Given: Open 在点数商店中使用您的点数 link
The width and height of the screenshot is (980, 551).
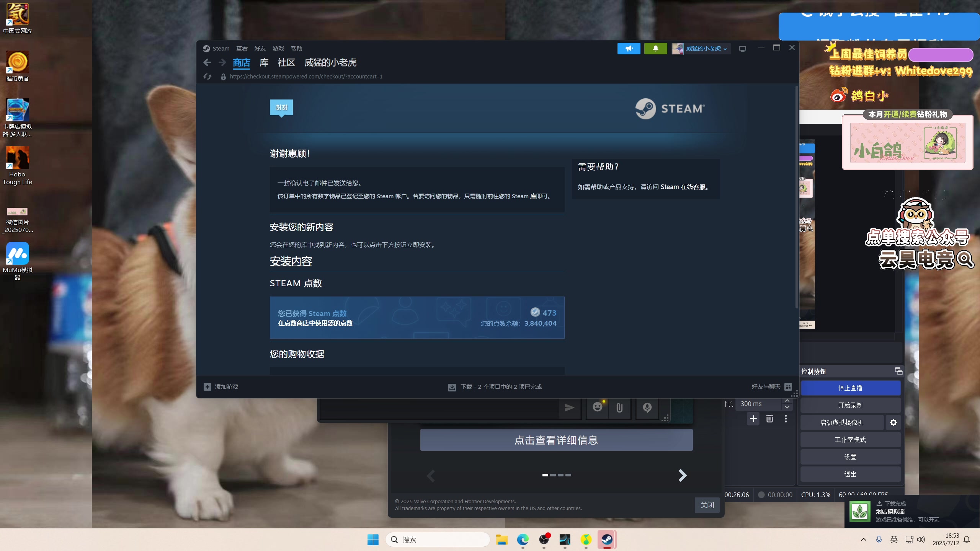Looking at the screenshot, I should pos(315,323).
